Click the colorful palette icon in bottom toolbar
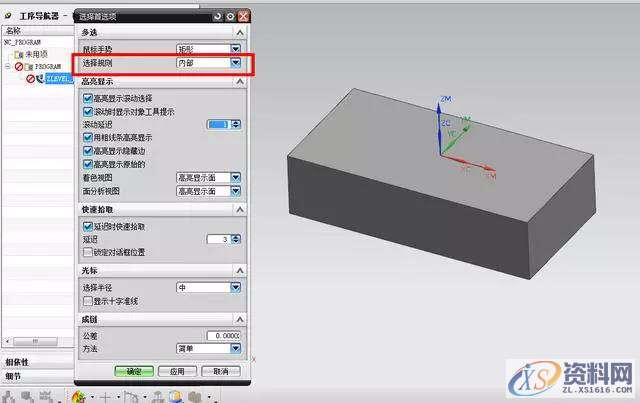The width and height of the screenshot is (640, 403). coord(79,396)
